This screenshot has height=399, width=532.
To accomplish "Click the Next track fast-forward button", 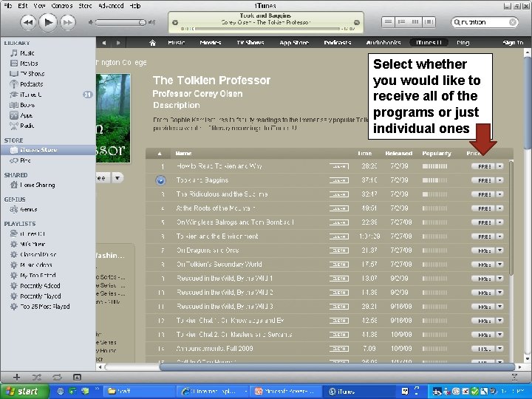I will point(68,23).
